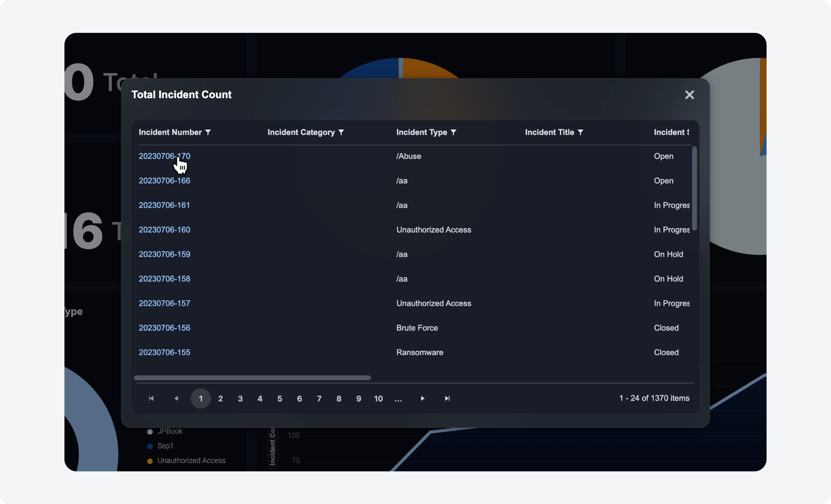Sort by Incident Type header
The height and width of the screenshot is (504, 831).
tap(421, 132)
